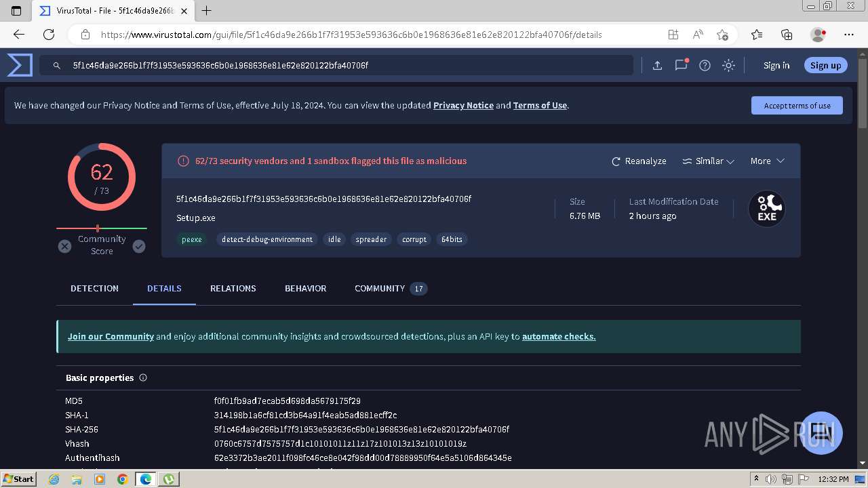Click the detect-debug-environment tag
The height and width of the screenshot is (488, 868).
267,239
